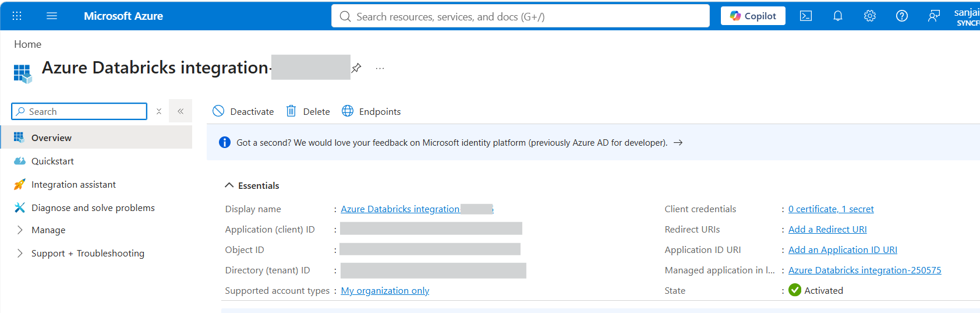This screenshot has height=313, width=980.
Task: Open notifications bell
Action: point(838,16)
